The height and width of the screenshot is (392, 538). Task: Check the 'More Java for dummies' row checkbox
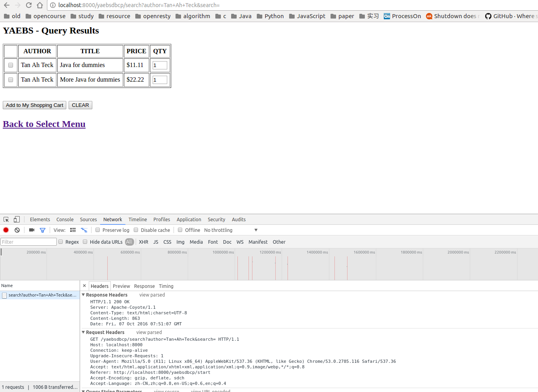click(11, 80)
